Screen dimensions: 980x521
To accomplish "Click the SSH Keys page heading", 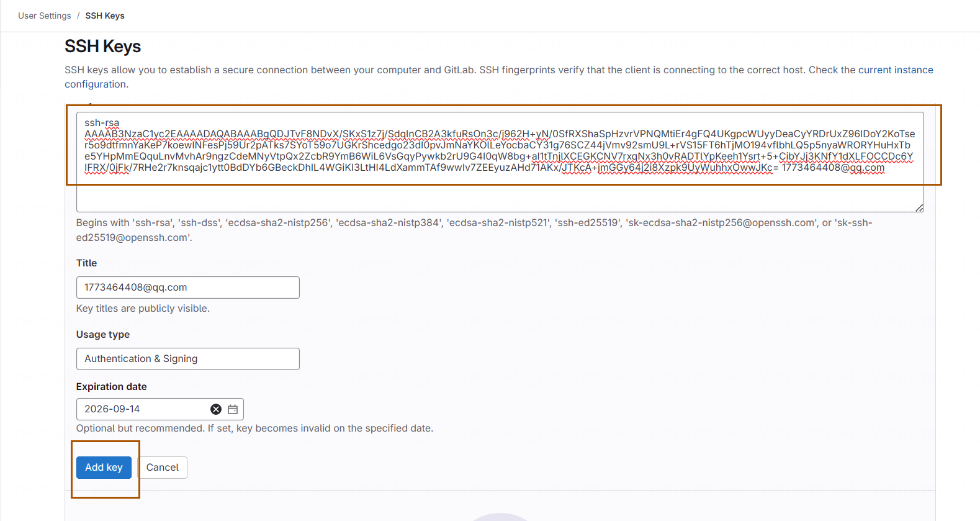I will click(x=103, y=47).
